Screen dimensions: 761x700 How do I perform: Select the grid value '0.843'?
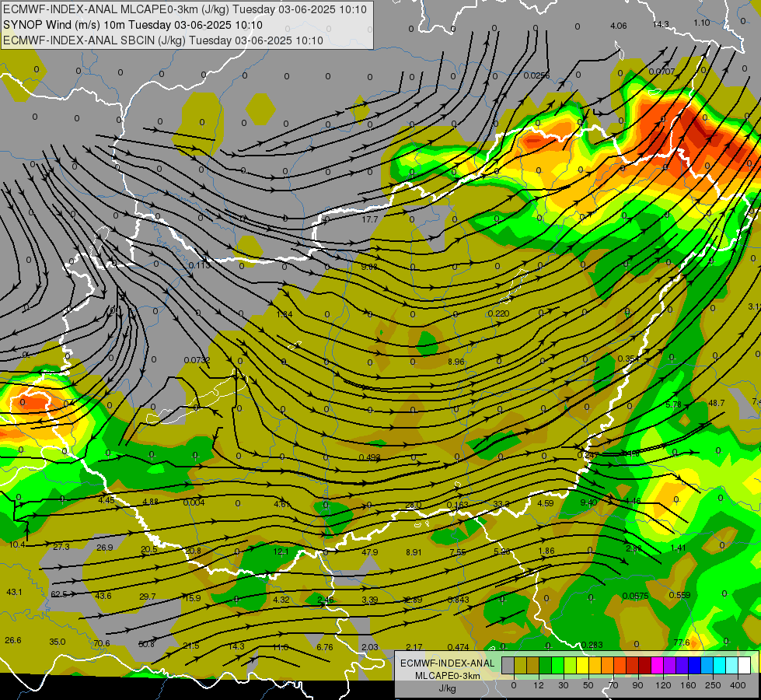(458, 600)
